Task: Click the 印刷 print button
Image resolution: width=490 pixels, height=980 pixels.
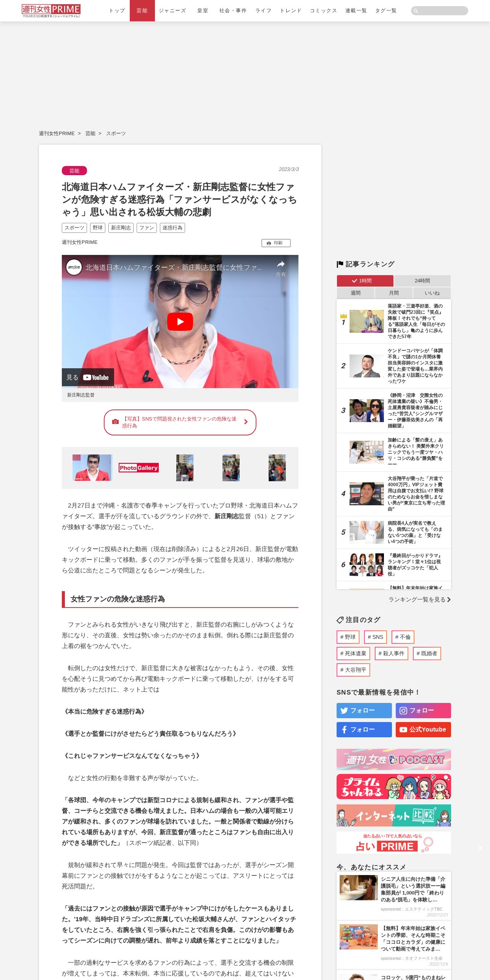Action: (x=276, y=243)
